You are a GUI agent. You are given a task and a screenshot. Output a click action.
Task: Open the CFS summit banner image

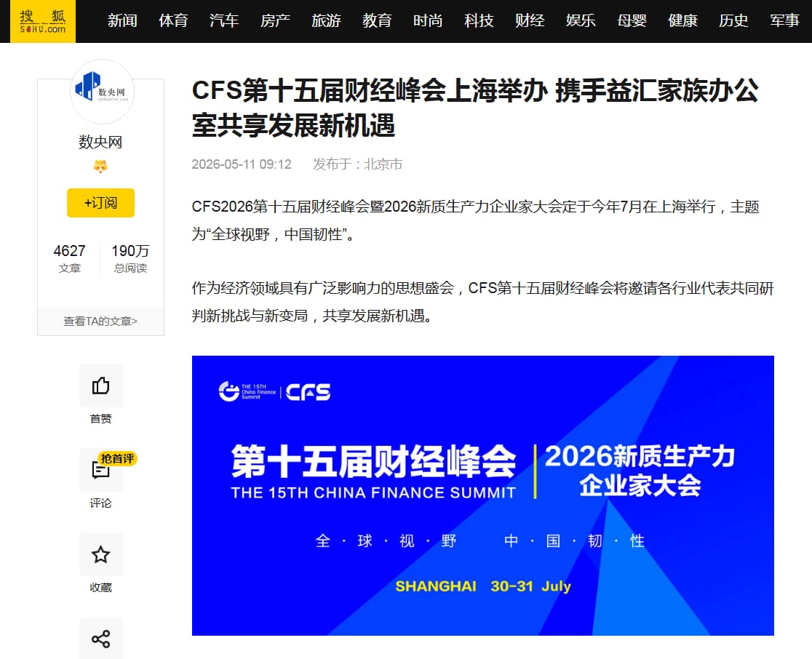point(482,495)
